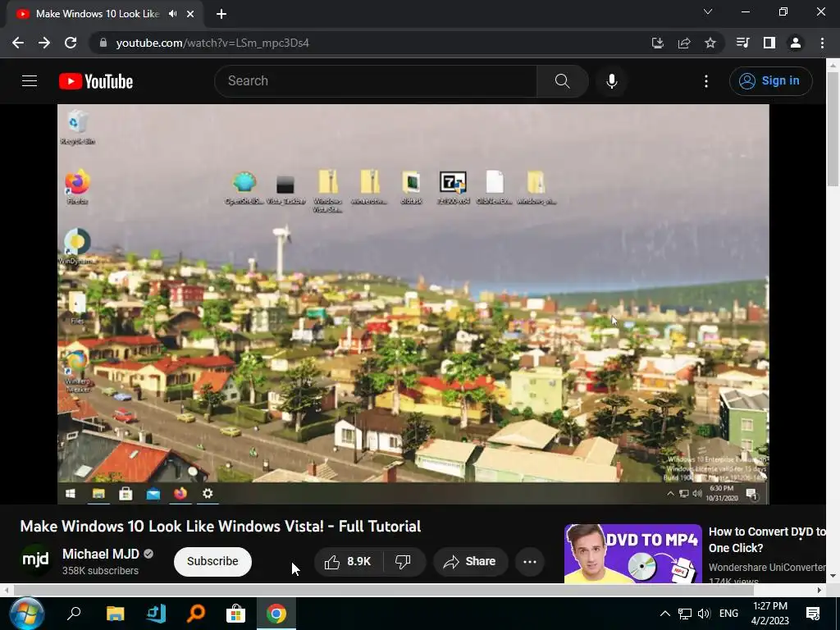Viewport: 840px width, 630px height.
Task: Click the 358K subscribers text
Action: coord(100,571)
